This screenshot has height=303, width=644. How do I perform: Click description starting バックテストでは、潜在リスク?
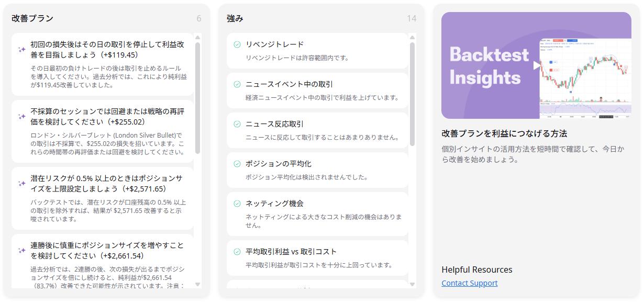click(x=108, y=210)
